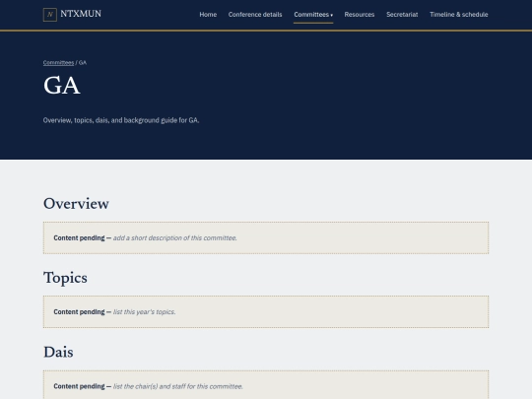Open the Resources nav item
Screen dimensions: 532x399
360,15
